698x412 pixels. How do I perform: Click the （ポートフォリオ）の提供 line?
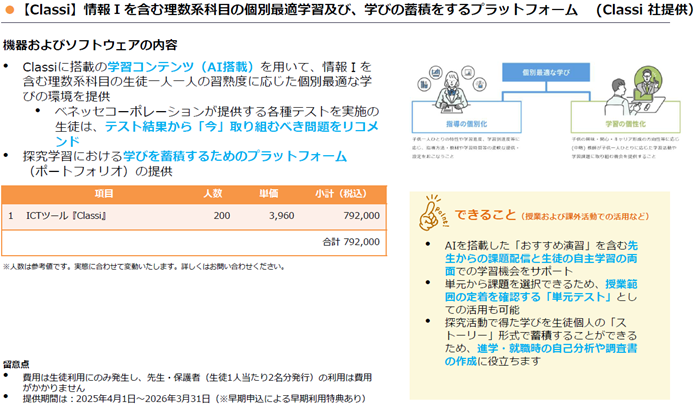point(100,171)
